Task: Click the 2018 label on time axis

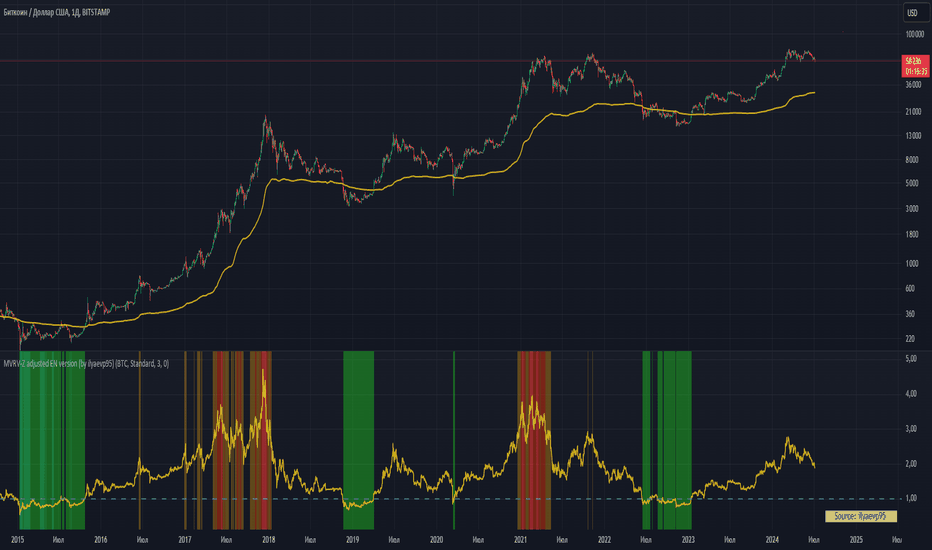Action: click(269, 540)
